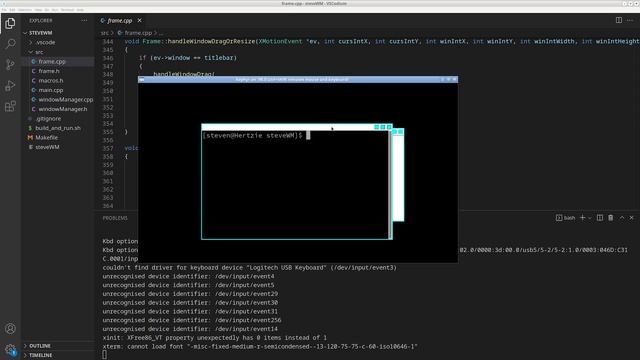This screenshot has height=360, width=640.
Task: Add a new terminal with plus icon
Action: coord(582,218)
